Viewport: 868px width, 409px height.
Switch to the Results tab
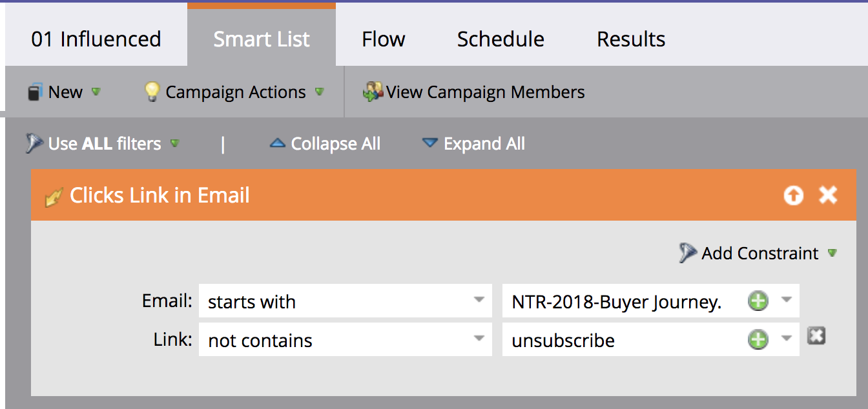click(x=630, y=39)
